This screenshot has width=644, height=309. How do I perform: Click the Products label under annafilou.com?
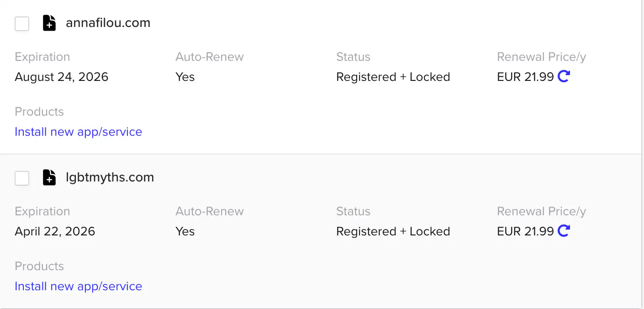39,112
